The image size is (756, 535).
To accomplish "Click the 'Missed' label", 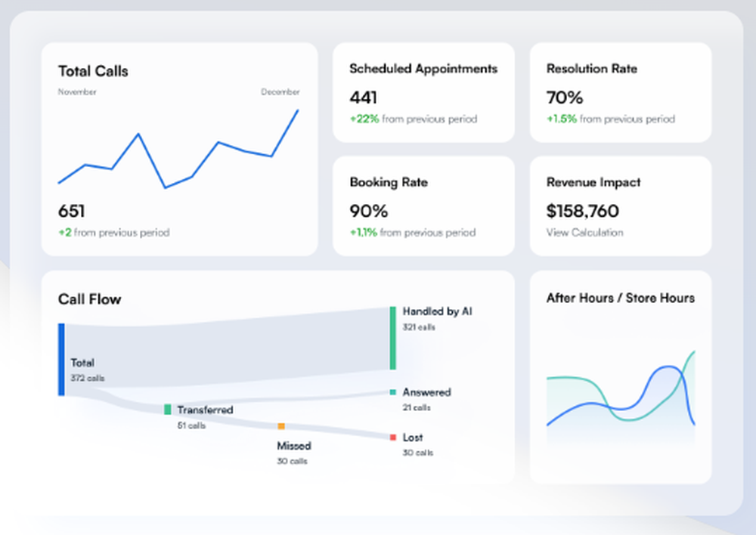I will click(x=293, y=445).
